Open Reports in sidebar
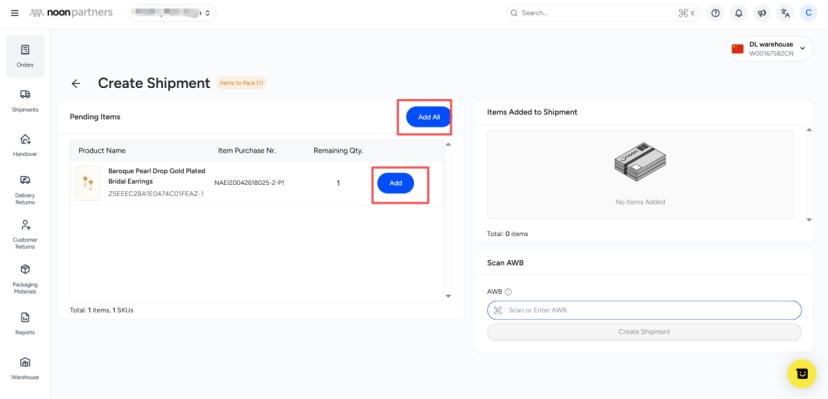The height and width of the screenshot is (399, 828). click(25, 324)
